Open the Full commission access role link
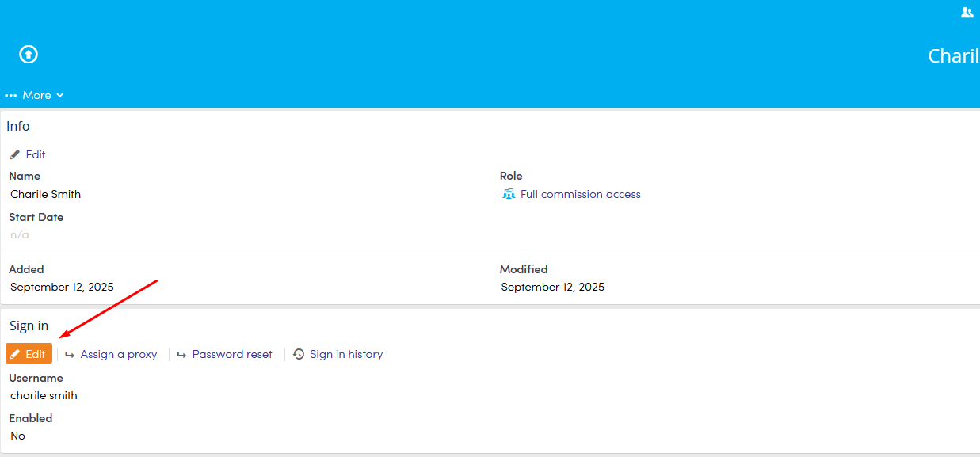The width and height of the screenshot is (980, 457). (580, 194)
